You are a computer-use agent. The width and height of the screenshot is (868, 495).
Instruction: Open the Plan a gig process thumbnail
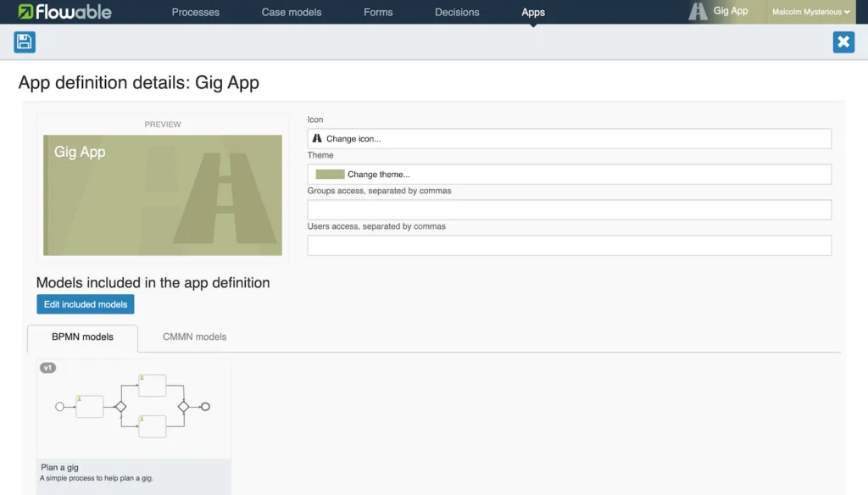(133, 408)
